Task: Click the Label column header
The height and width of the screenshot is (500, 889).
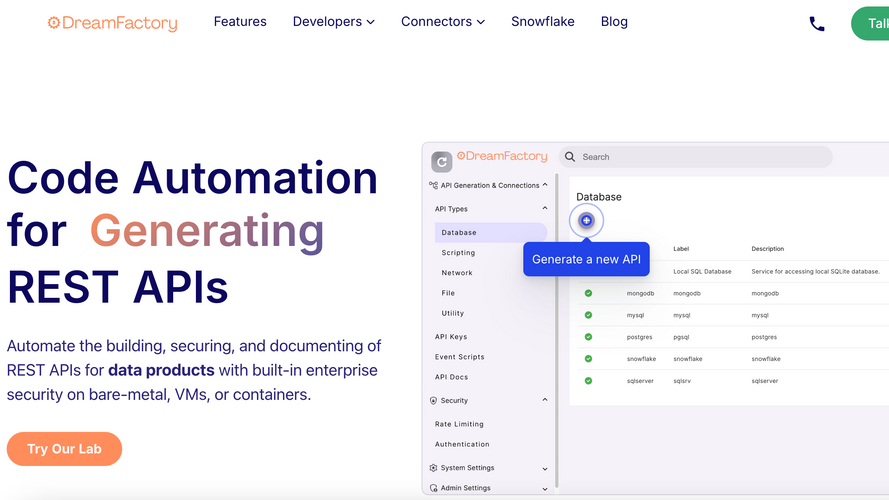Action: pyautogui.click(x=681, y=249)
